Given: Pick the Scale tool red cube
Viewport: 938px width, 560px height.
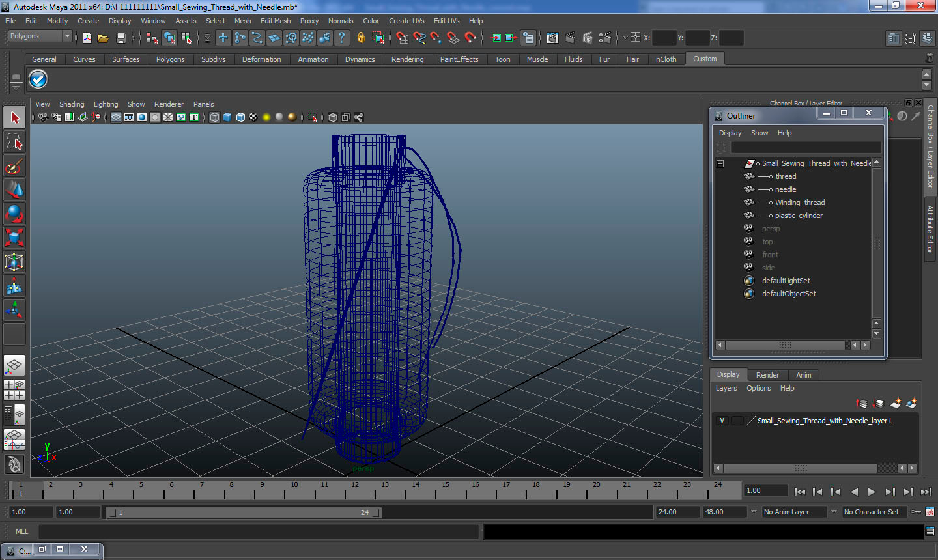Looking at the screenshot, I should (14, 237).
